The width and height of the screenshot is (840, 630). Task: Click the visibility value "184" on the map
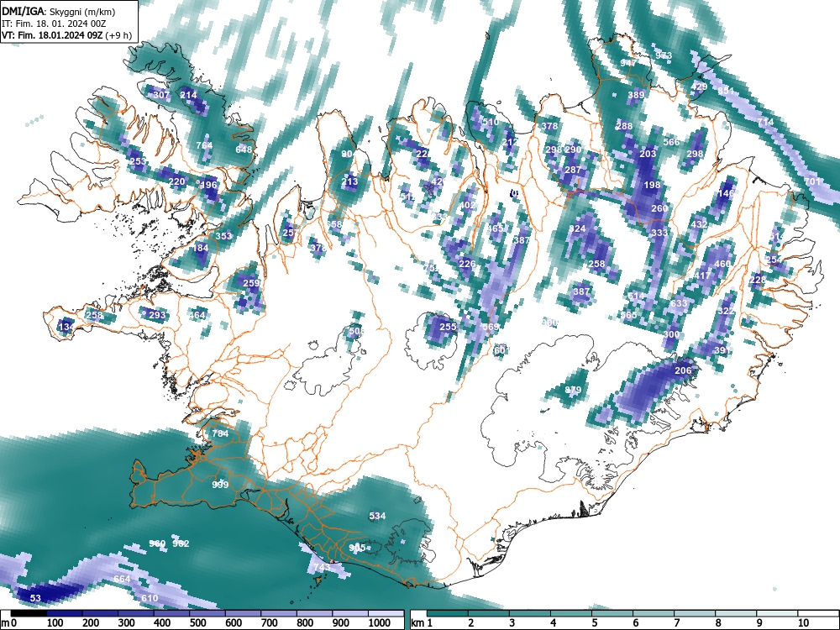[201, 248]
